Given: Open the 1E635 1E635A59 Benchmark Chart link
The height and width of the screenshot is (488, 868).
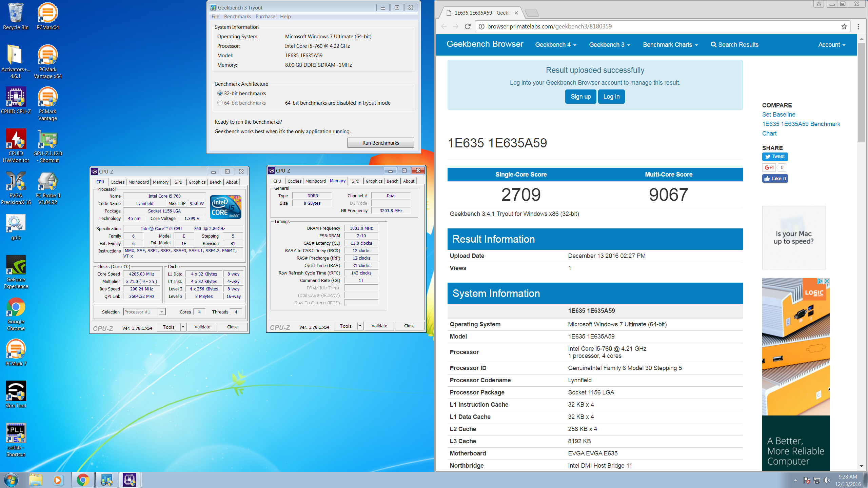Looking at the screenshot, I should point(801,129).
